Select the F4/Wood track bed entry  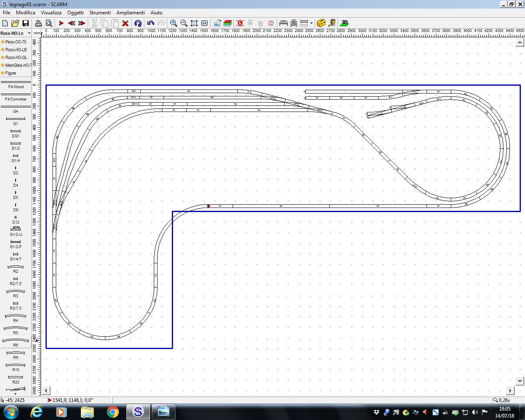[x=16, y=87]
